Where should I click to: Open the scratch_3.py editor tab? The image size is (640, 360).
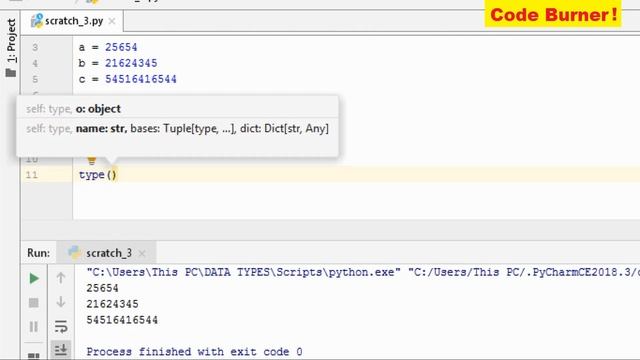(x=73, y=21)
